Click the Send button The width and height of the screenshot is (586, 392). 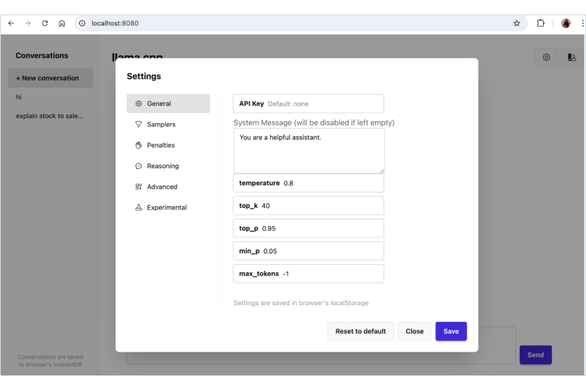(x=536, y=355)
